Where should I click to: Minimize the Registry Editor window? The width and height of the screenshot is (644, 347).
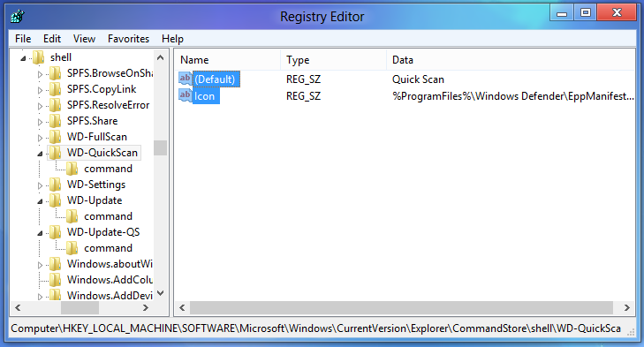pyautogui.click(x=562, y=12)
